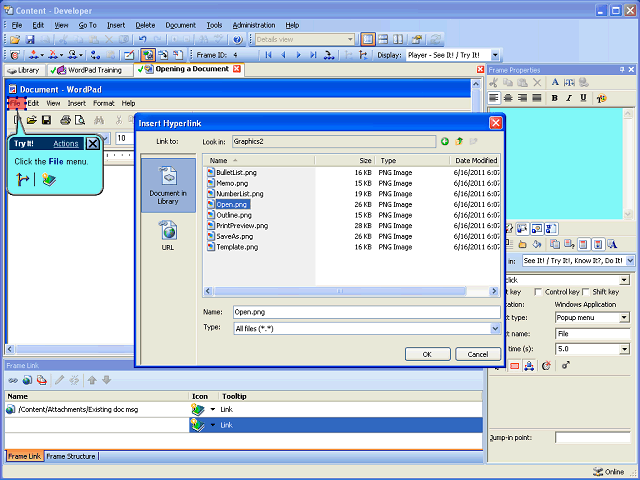640x480 pixels.
Task: Click the globe URL icon in Frame Link toolbar
Action: click(x=27, y=380)
